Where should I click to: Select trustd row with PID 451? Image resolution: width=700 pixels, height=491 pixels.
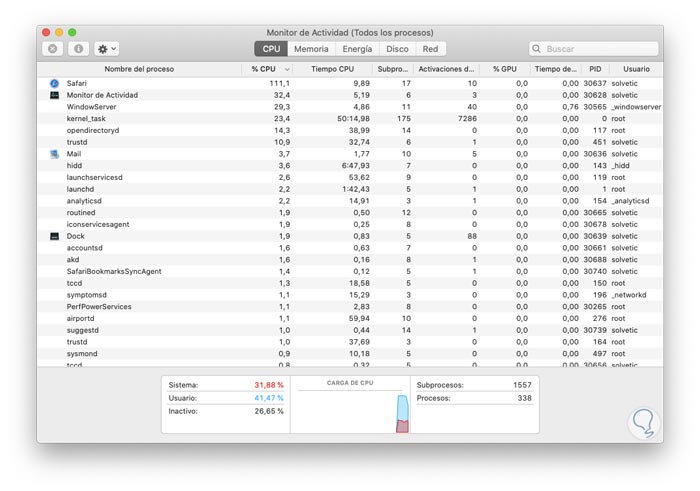pyautogui.click(x=350, y=142)
